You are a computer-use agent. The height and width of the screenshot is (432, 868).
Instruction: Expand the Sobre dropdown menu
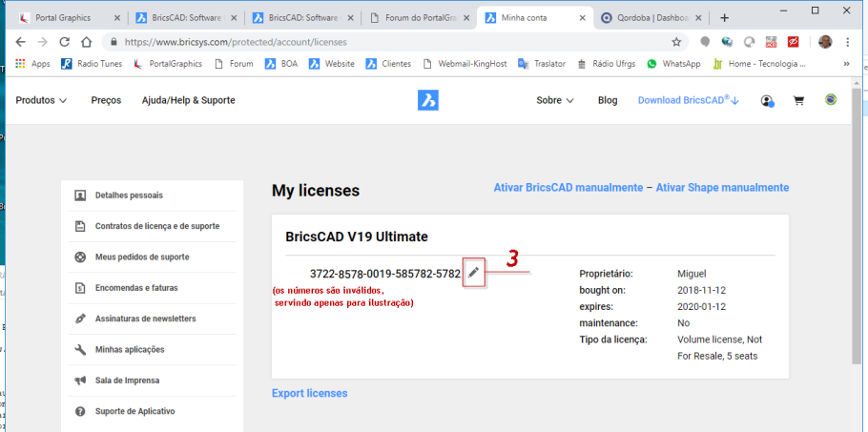[x=555, y=100]
